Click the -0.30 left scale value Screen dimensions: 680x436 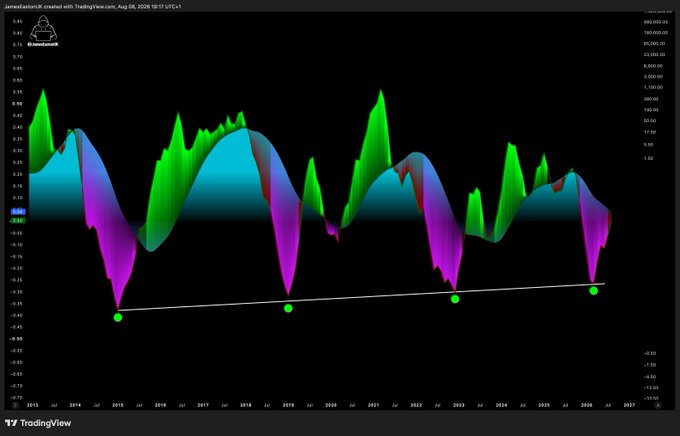(17, 292)
